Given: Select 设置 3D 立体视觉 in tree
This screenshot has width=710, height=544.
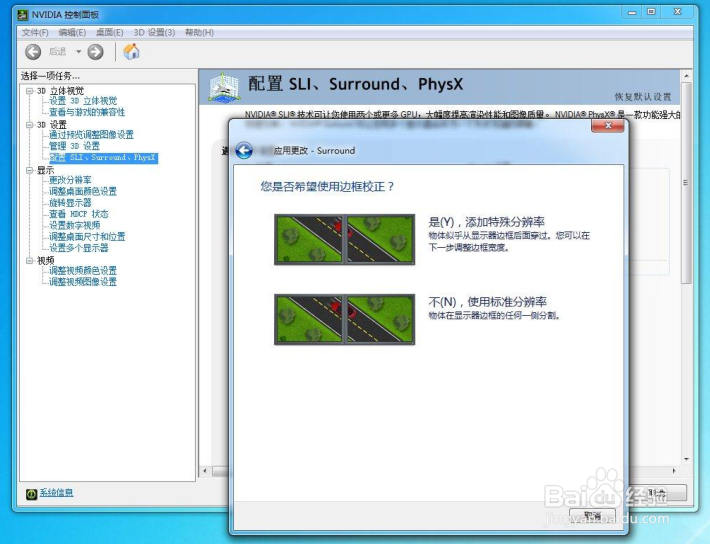Looking at the screenshot, I should (x=83, y=101).
